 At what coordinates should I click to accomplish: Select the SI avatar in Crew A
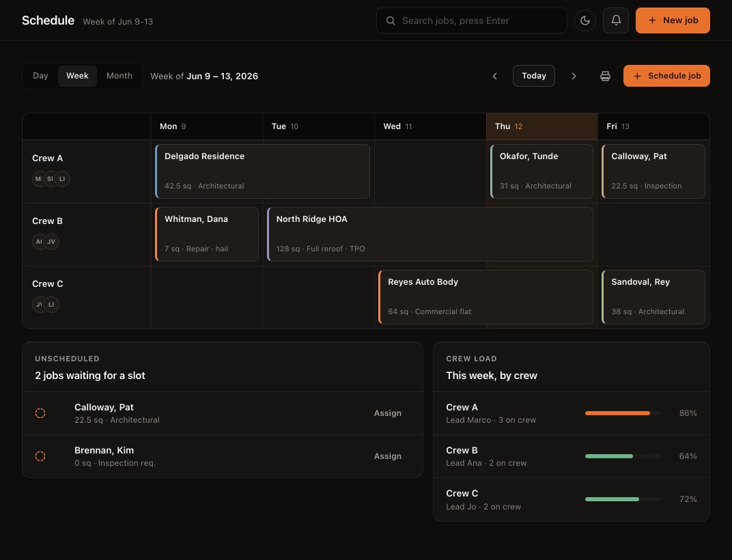(x=49, y=179)
